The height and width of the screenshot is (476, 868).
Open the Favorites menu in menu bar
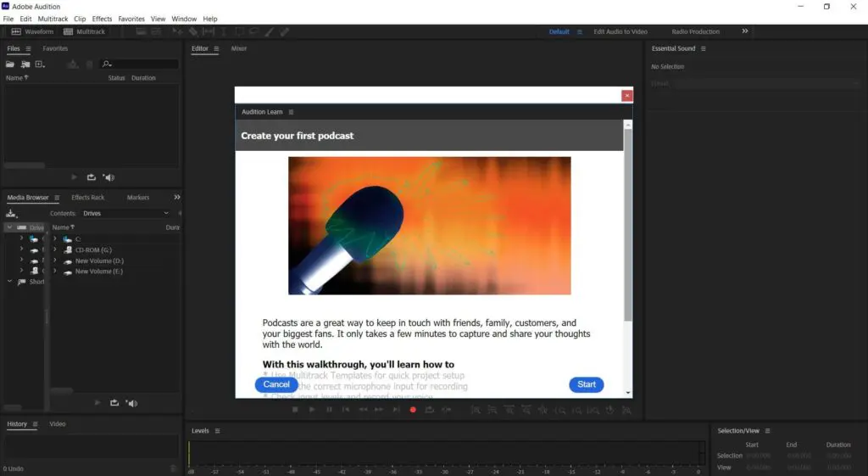tap(131, 19)
